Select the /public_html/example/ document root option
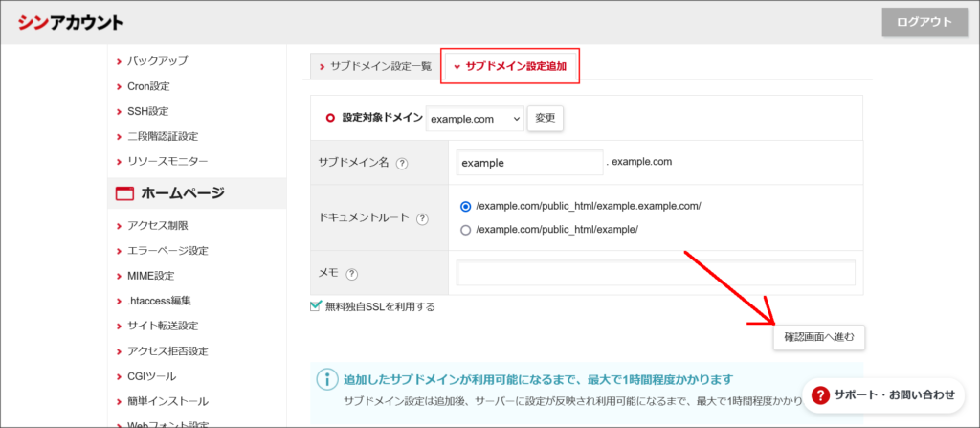980x428 pixels. 466,230
